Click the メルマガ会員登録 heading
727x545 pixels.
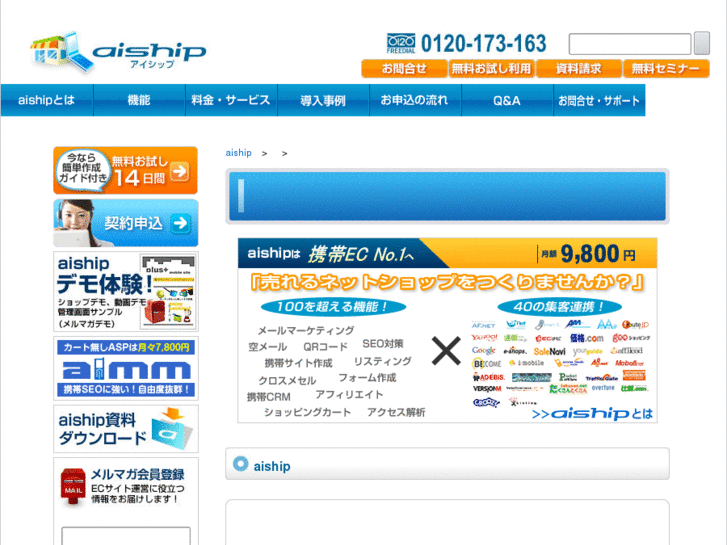click(x=137, y=474)
